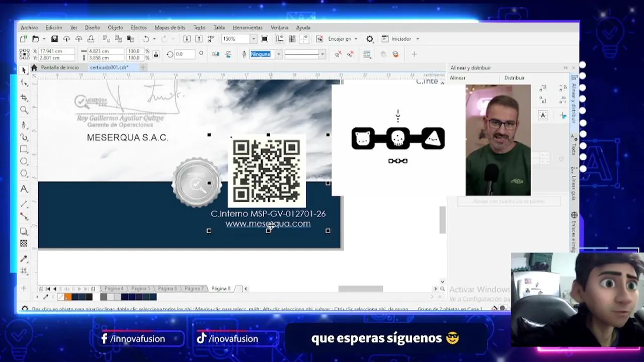Image resolution: width=644 pixels, height=362 pixels.
Task: Click the Mirror vertically button
Action: (x=228, y=54)
